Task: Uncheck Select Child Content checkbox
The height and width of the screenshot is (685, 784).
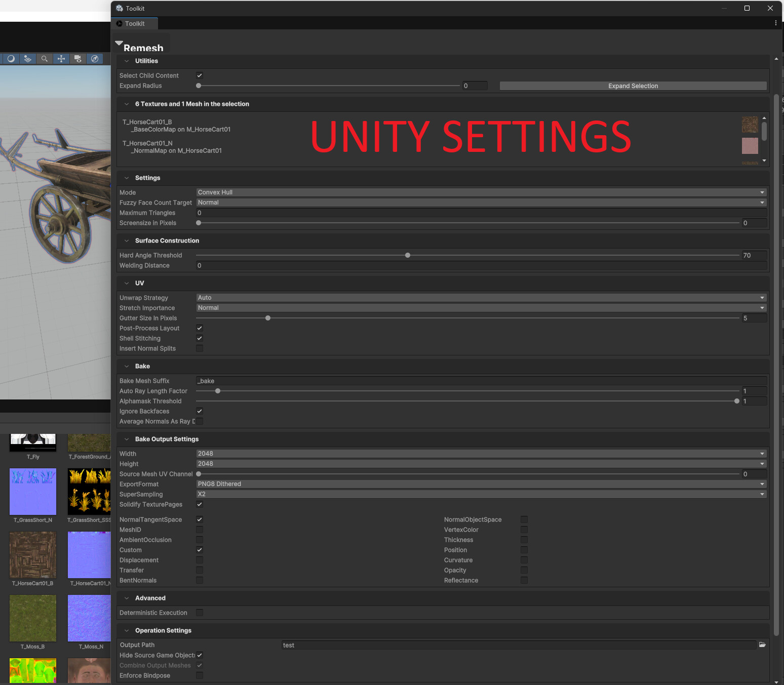Action: [x=200, y=75]
